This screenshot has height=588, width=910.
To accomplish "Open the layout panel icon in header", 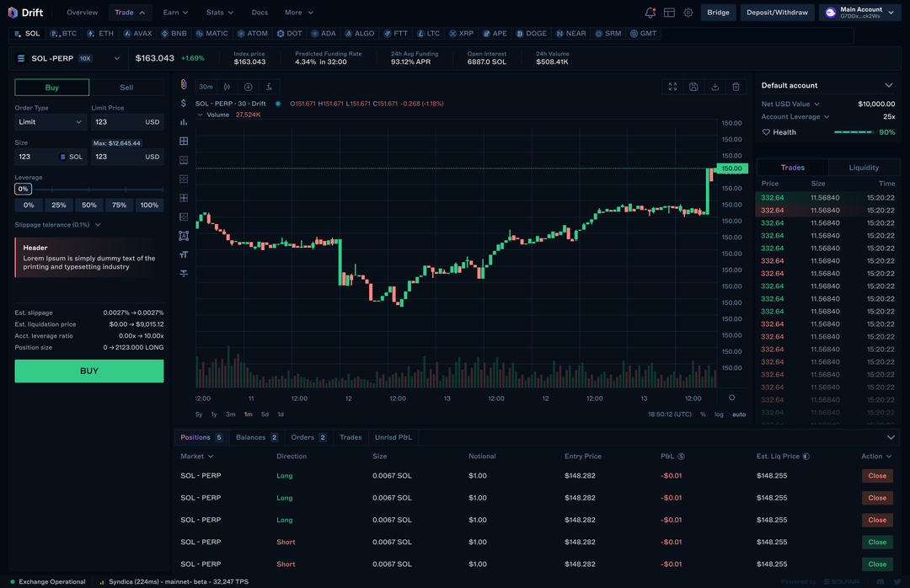I will (x=669, y=12).
